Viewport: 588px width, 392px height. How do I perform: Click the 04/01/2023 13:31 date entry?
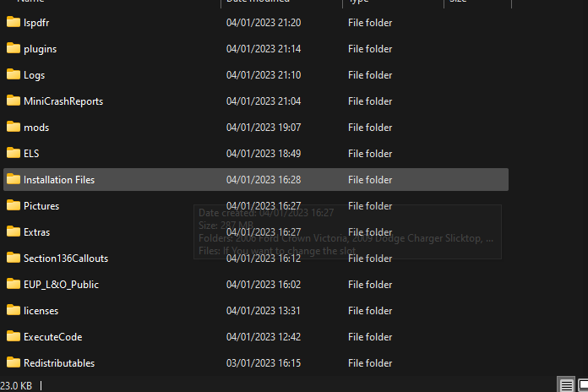point(264,311)
